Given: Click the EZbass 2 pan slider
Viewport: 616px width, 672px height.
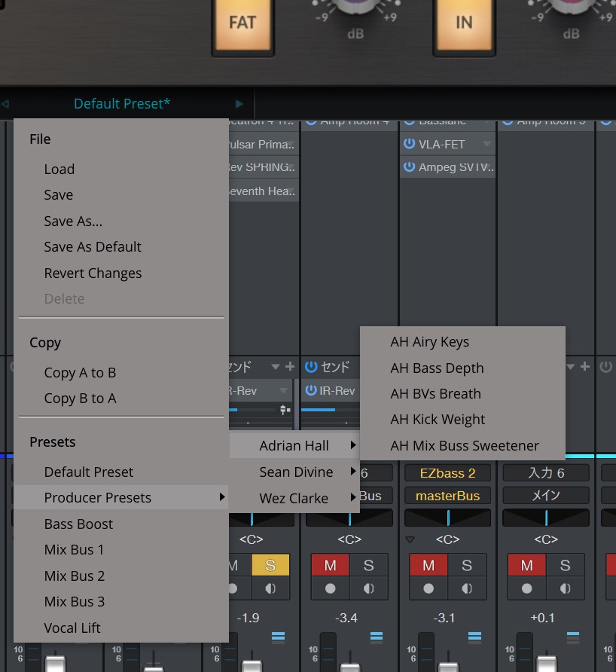Looking at the screenshot, I should [x=447, y=518].
